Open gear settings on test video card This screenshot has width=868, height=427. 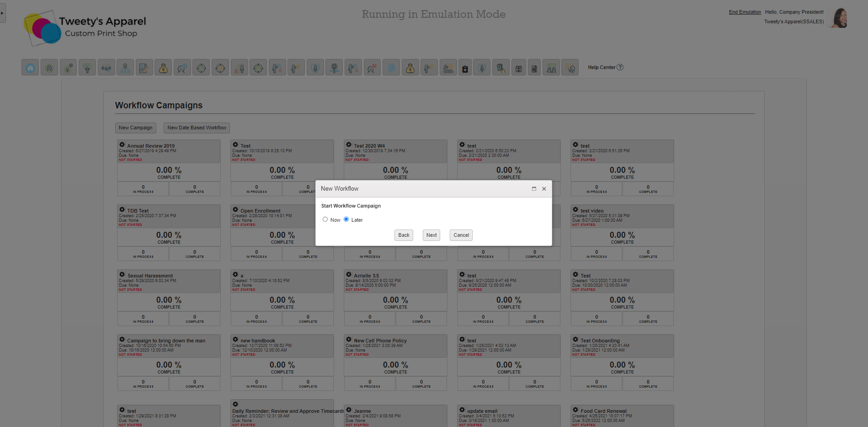(x=575, y=209)
